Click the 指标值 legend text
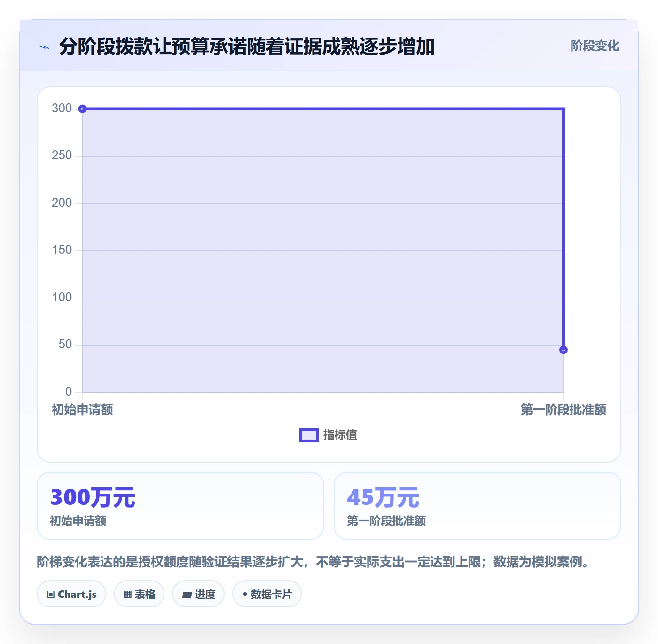The image size is (658, 644). tap(340, 435)
